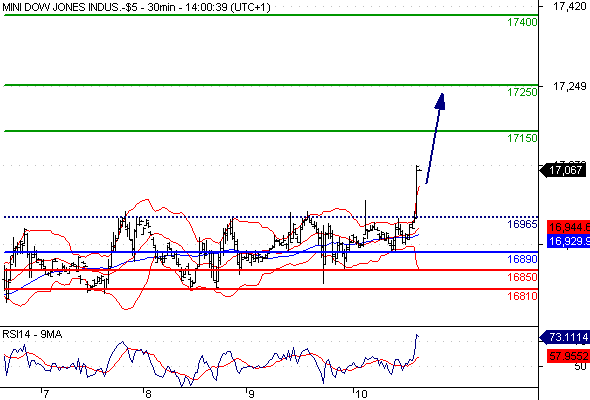Click the RSI axis label 50

click(x=580, y=366)
